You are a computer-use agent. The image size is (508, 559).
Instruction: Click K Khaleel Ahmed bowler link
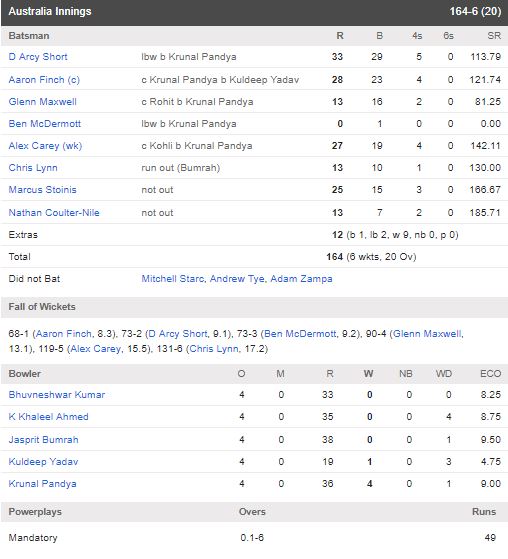(48, 417)
